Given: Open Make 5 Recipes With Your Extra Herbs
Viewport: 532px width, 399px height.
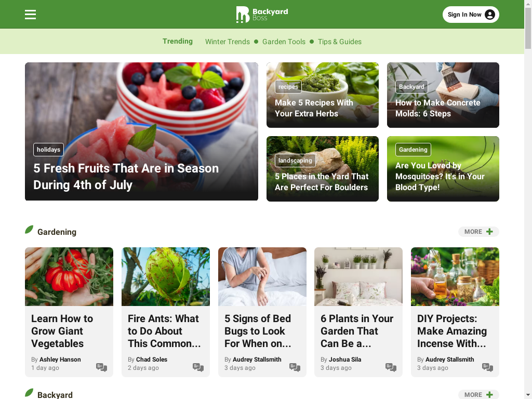Looking at the screenshot, I should 314,108.
